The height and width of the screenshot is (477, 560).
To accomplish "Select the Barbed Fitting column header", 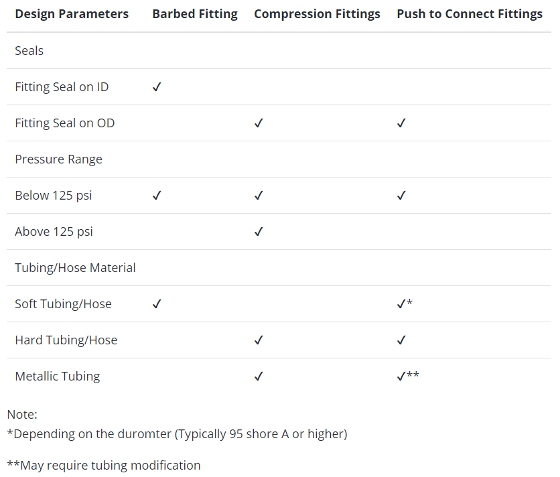I will pyautogui.click(x=195, y=14).
